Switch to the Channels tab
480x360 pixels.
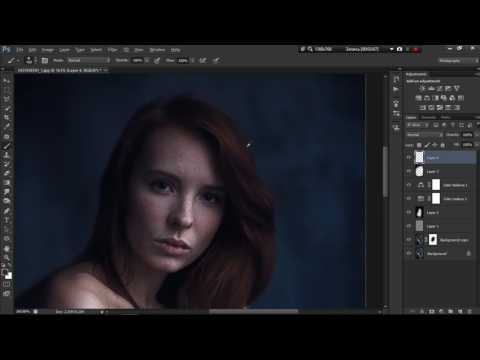pyautogui.click(x=429, y=117)
